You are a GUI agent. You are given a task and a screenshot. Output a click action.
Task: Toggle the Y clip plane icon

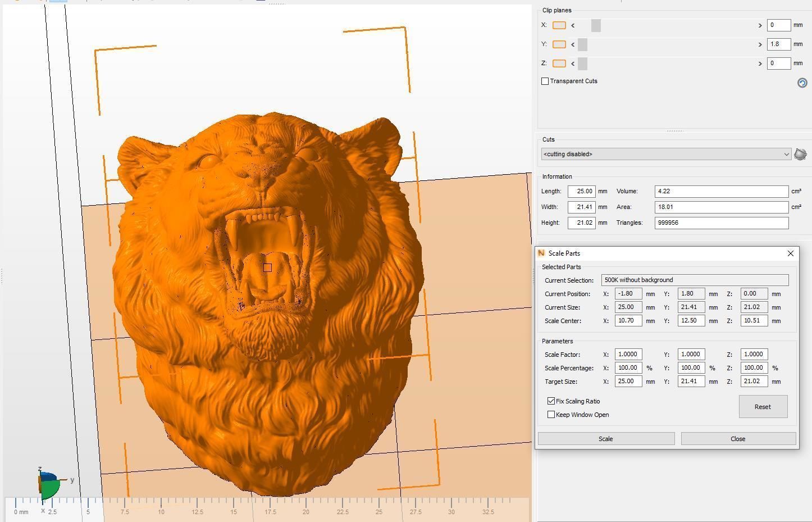[559, 44]
